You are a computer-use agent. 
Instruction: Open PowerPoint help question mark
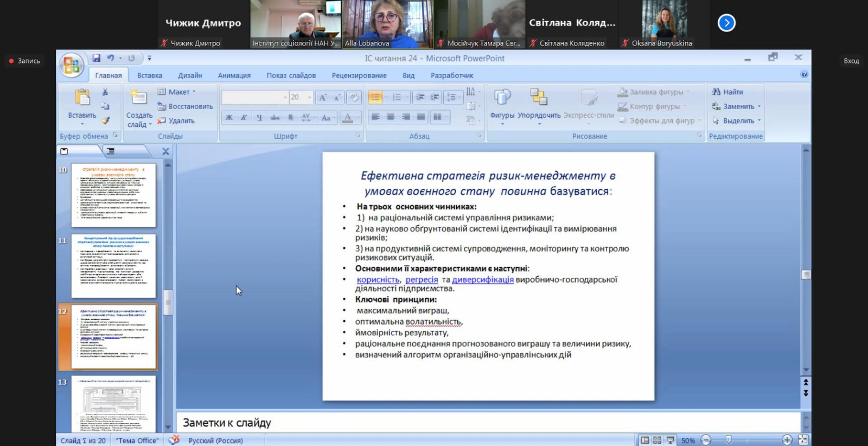tap(804, 74)
